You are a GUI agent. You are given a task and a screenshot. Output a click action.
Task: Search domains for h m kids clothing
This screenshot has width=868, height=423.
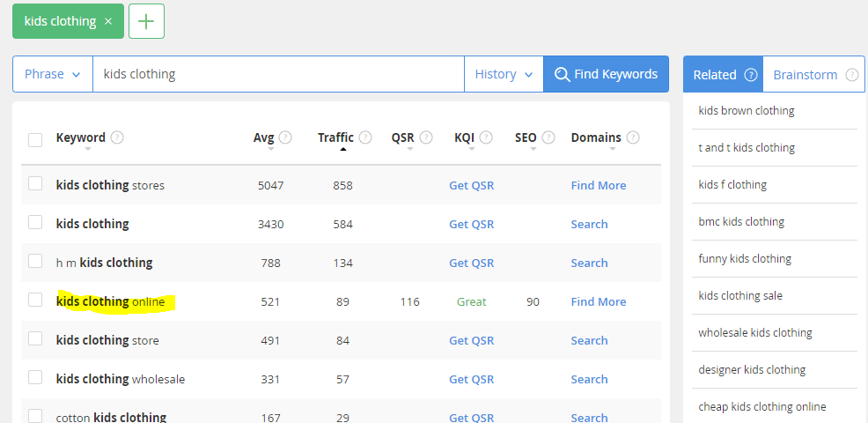click(x=589, y=263)
